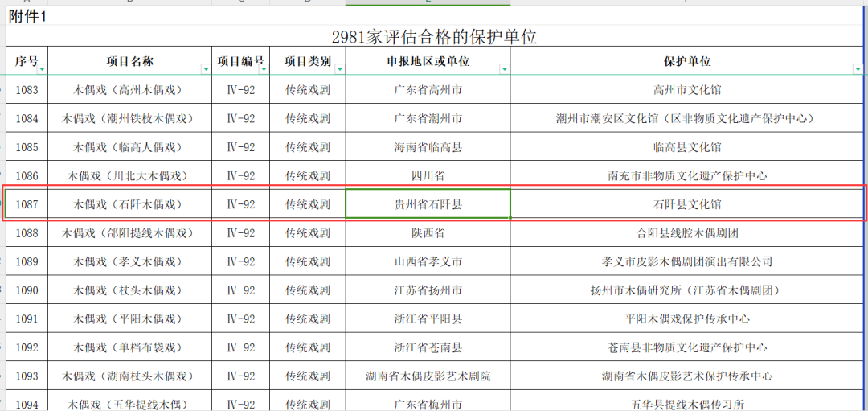Screen dimensions: 868x411
Task: Select 南充市非物质文化遗产保护中心 cell
Action: pos(687,175)
